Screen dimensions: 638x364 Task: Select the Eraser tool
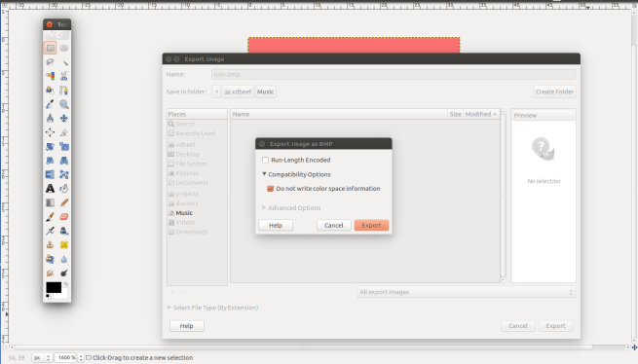pyautogui.click(x=64, y=217)
